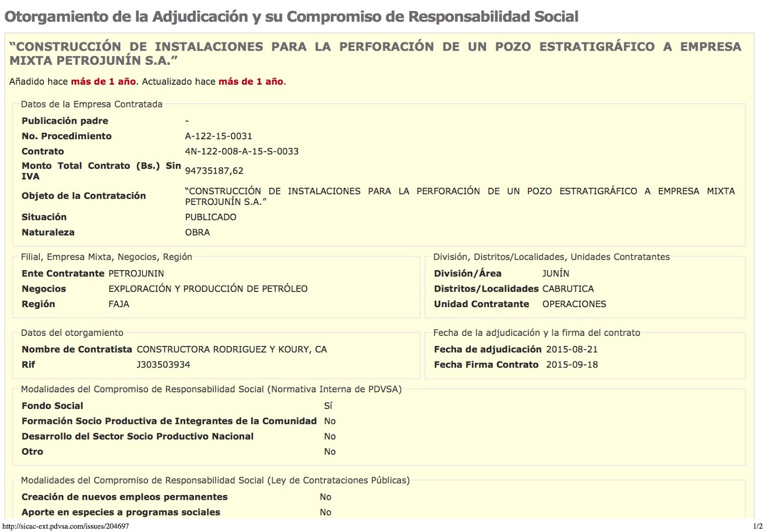779x532 pixels.
Task: Click contractor name 'CONSTRUCTORA RODRIGUEZ Y KOURY, CA'
Action: point(232,349)
